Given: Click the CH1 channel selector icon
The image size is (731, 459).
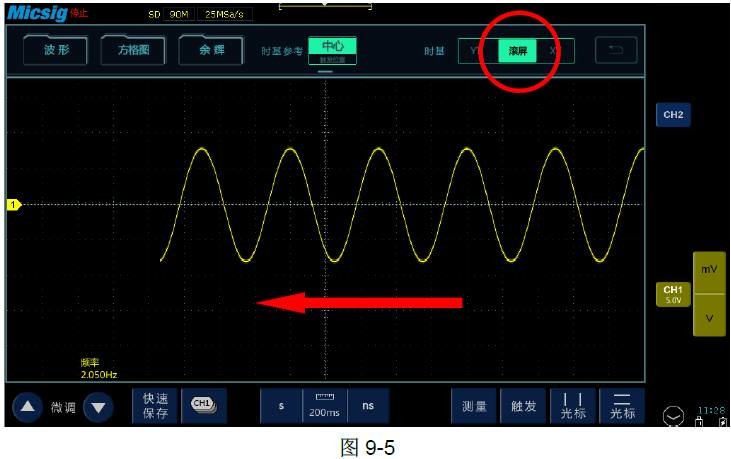Looking at the screenshot, I should coord(203,404).
